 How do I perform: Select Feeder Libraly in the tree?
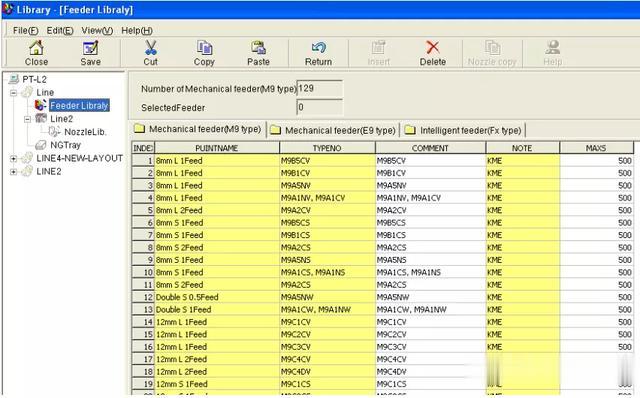pyautogui.click(x=79, y=105)
